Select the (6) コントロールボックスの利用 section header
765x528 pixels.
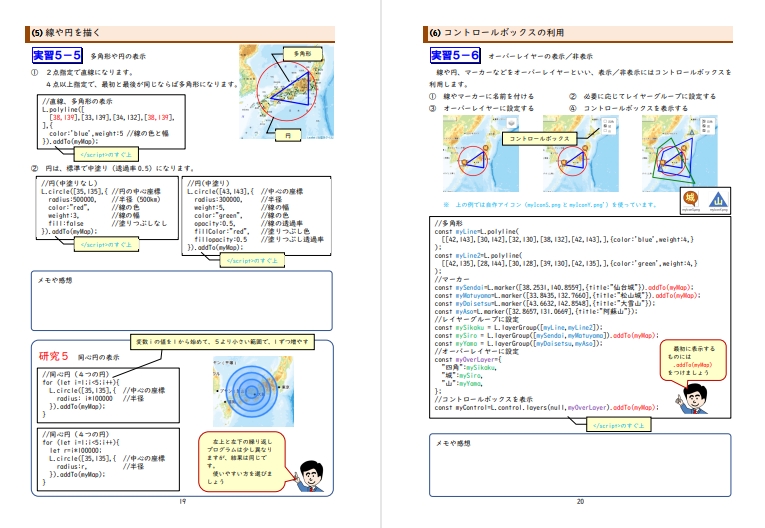click(x=578, y=33)
